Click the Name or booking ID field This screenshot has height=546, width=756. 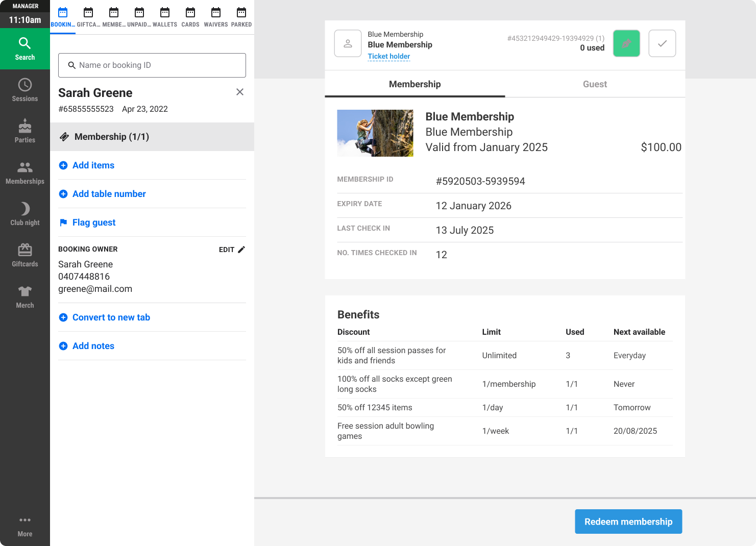click(x=152, y=65)
